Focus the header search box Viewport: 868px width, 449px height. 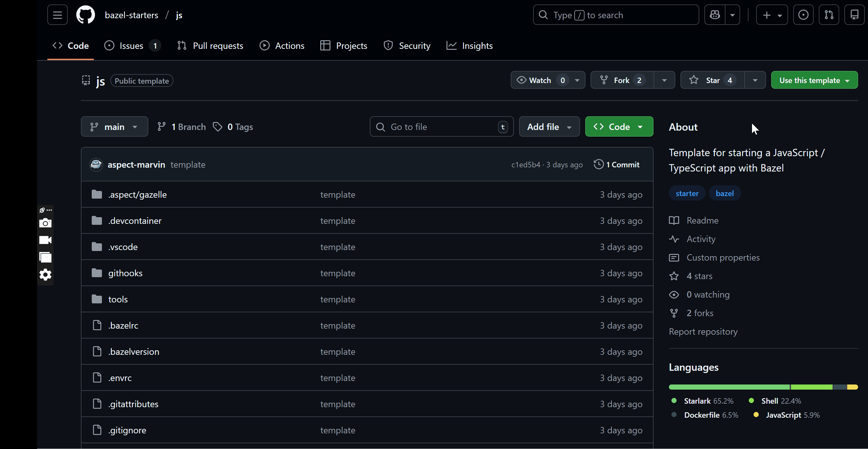coord(616,15)
